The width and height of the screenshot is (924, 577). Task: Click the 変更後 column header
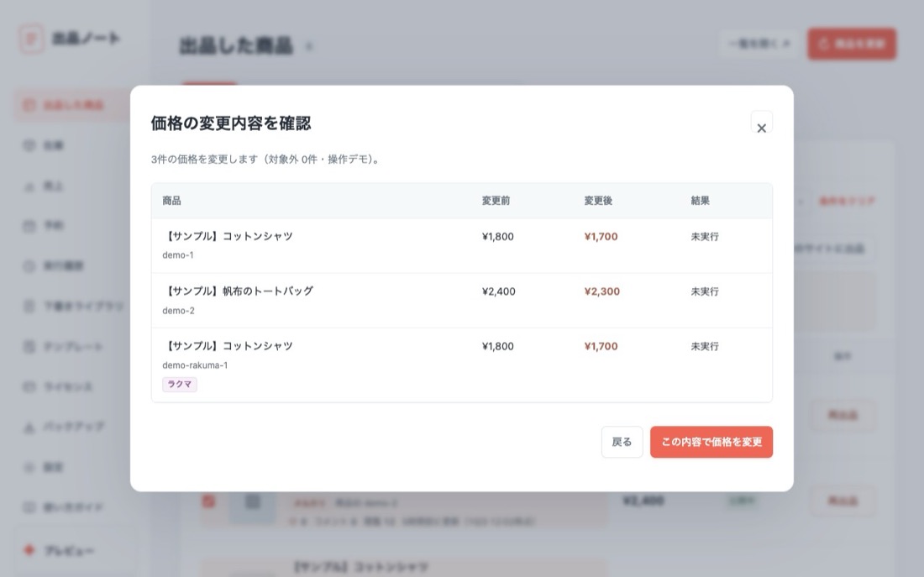tap(598, 201)
